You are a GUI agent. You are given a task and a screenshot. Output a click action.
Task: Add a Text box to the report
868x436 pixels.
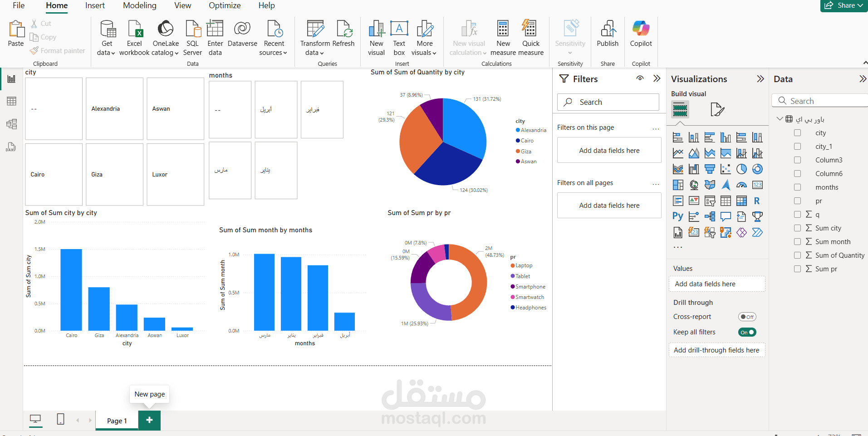point(399,38)
